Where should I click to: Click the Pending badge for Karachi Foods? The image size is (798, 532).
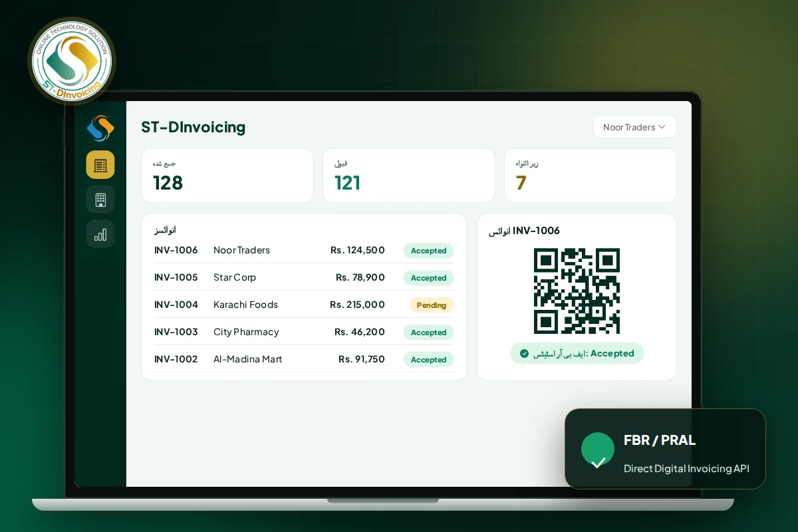coord(432,305)
